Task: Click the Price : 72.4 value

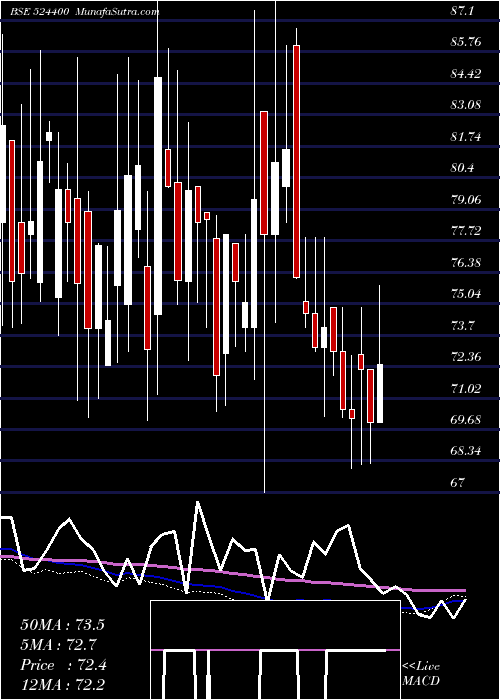Action: pyautogui.click(x=63, y=665)
